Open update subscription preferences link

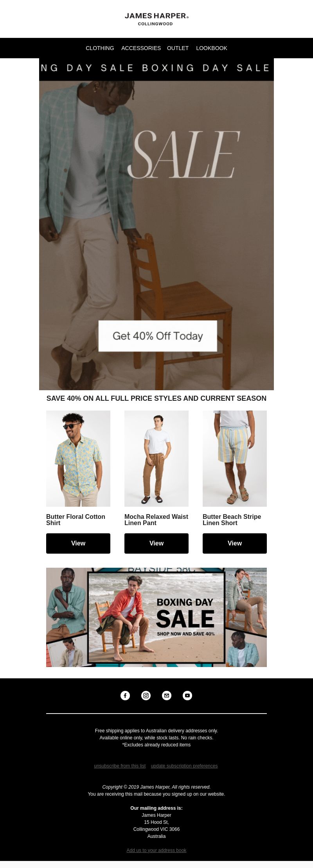pos(184,766)
